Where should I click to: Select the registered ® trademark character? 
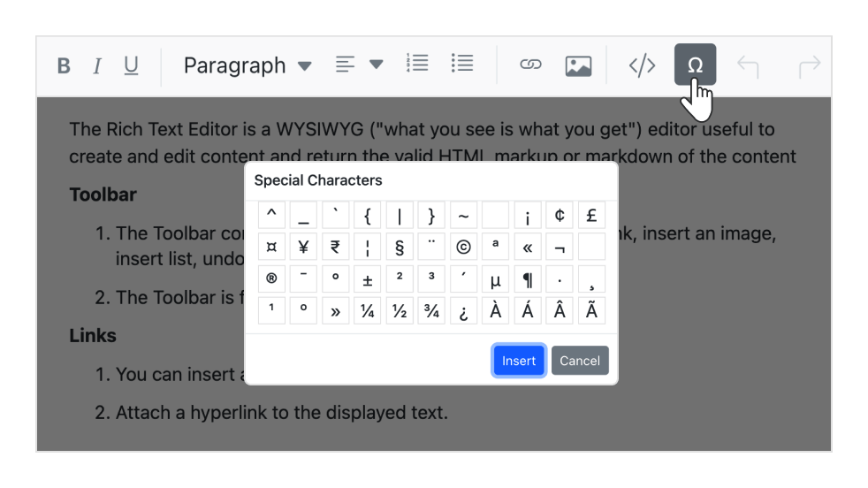click(271, 279)
